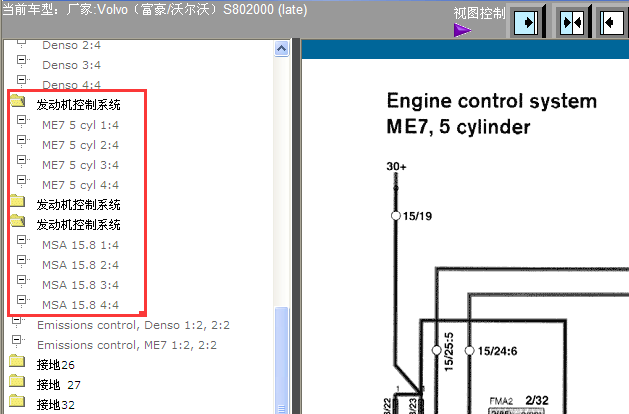This screenshot has height=414, width=629.
Task: Open the Denso 4:4 diagram entry
Action: pyautogui.click(x=71, y=85)
